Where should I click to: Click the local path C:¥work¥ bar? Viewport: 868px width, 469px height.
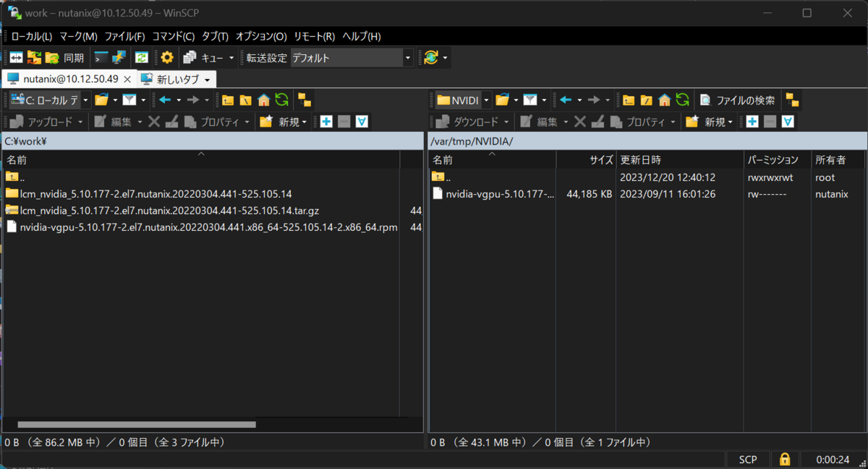(x=212, y=141)
